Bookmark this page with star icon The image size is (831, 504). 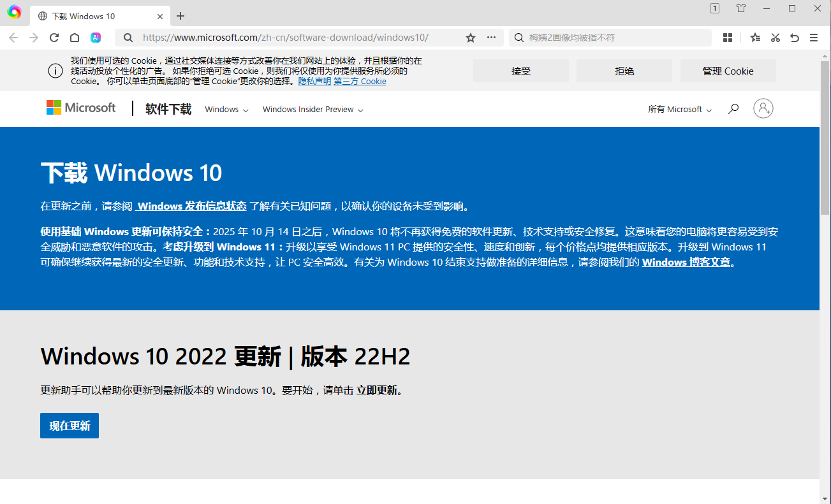click(471, 38)
